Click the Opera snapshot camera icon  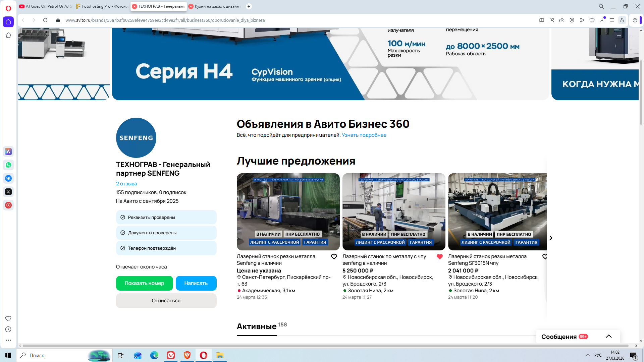pyautogui.click(x=562, y=20)
